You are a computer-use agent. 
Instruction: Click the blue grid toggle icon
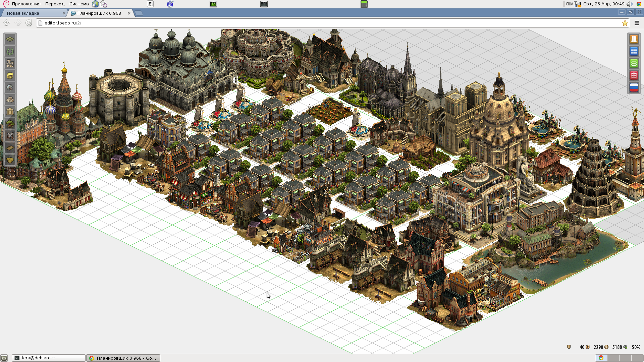pyautogui.click(x=634, y=51)
